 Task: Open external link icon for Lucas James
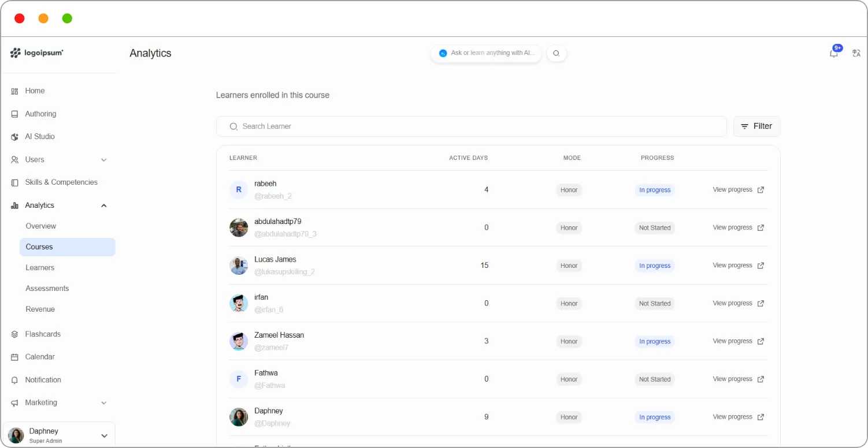coord(761,266)
